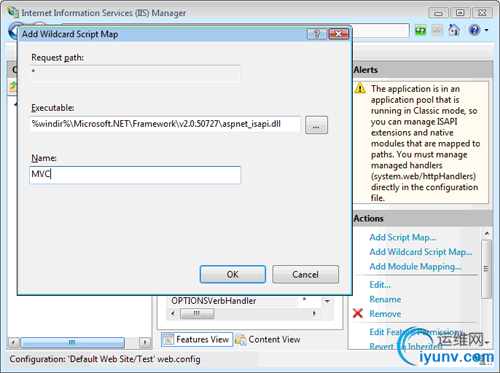Open the Help dropdown arrow
Image resolution: width=500 pixels, height=373 pixels.
[486, 30]
